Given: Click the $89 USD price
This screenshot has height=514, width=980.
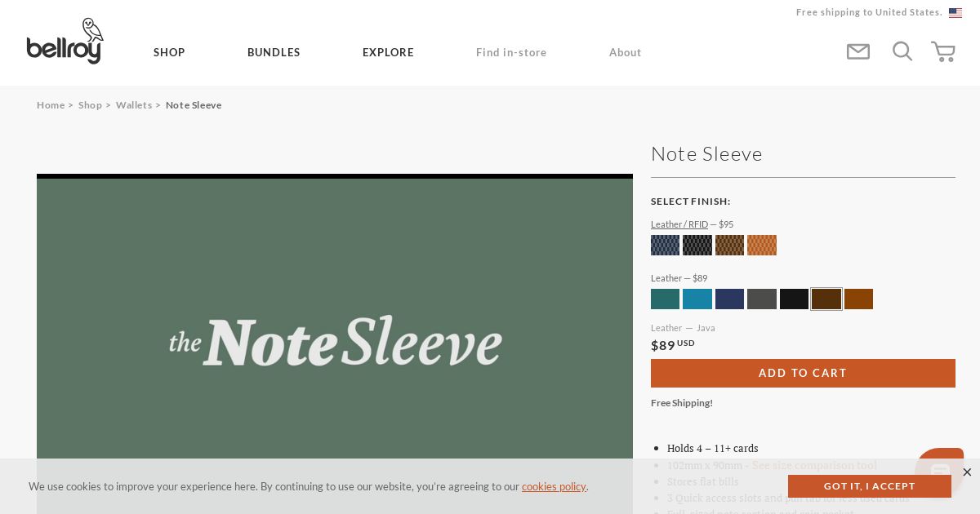Looking at the screenshot, I should coord(673,345).
